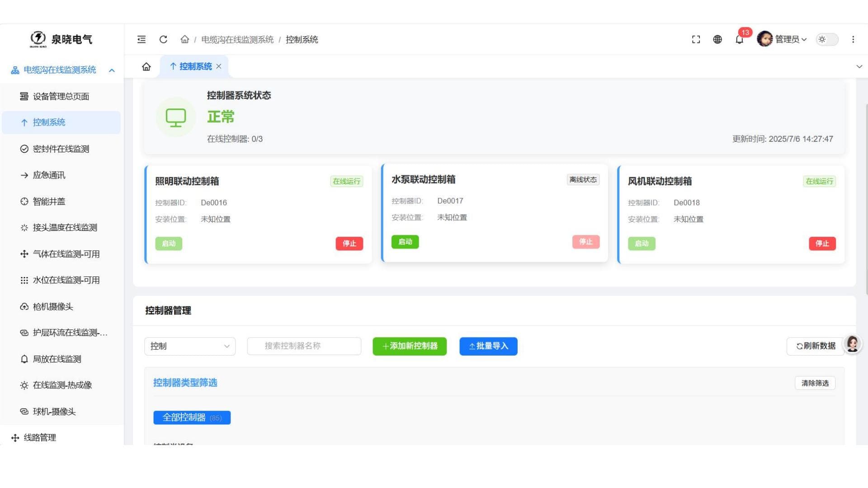Click the 更新时间 timestamp text
868x488 pixels.
pos(783,139)
